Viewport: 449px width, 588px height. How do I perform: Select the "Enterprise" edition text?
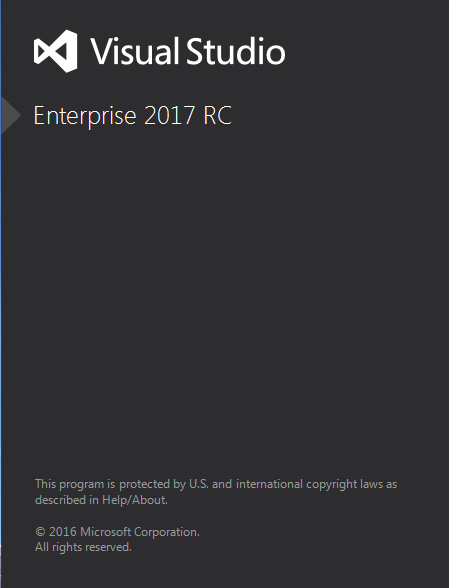point(85,116)
